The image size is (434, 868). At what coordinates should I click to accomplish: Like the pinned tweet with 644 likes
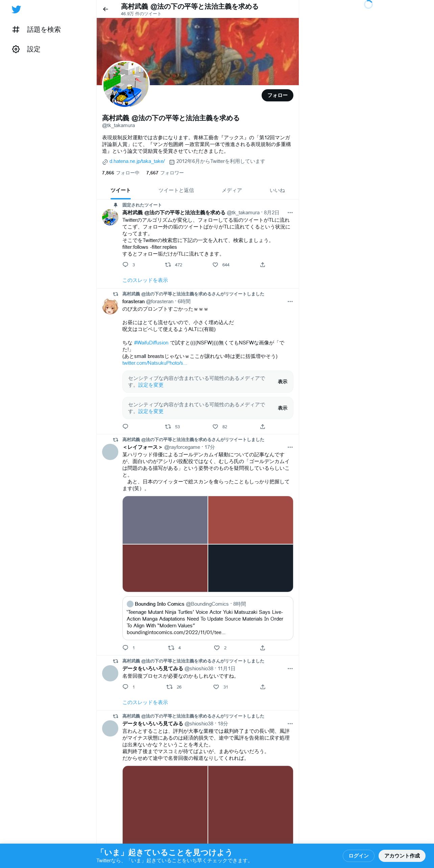click(215, 265)
